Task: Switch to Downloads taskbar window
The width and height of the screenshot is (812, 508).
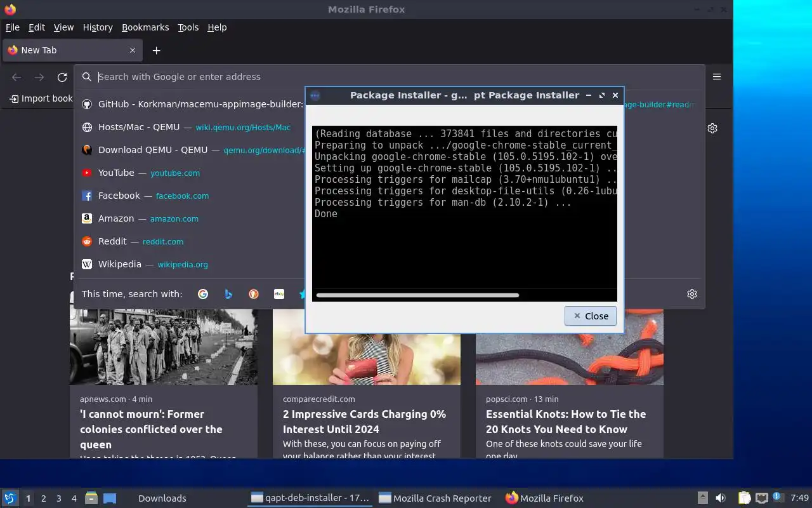Action: (x=162, y=498)
